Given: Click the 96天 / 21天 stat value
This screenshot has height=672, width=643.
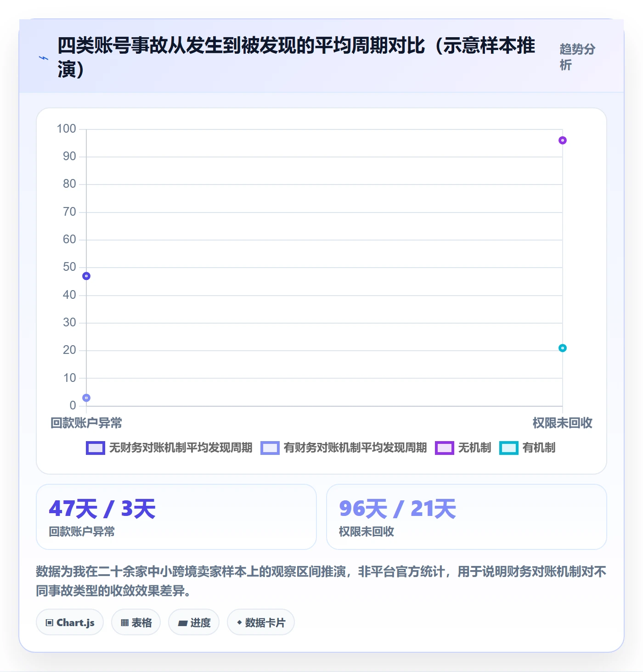Looking at the screenshot, I should pos(397,509).
